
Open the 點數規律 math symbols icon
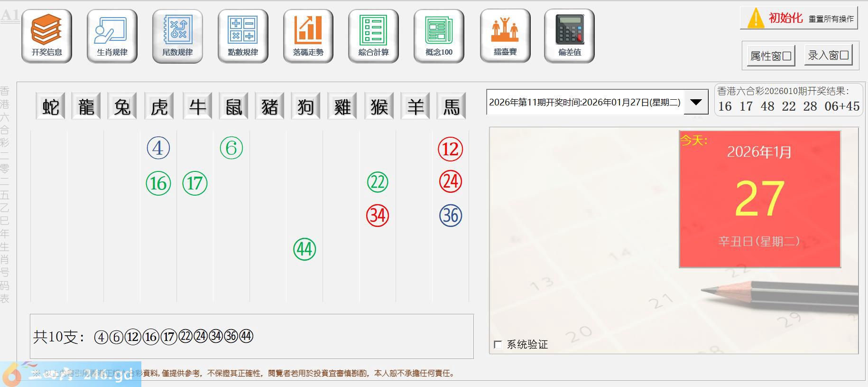pos(243,36)
